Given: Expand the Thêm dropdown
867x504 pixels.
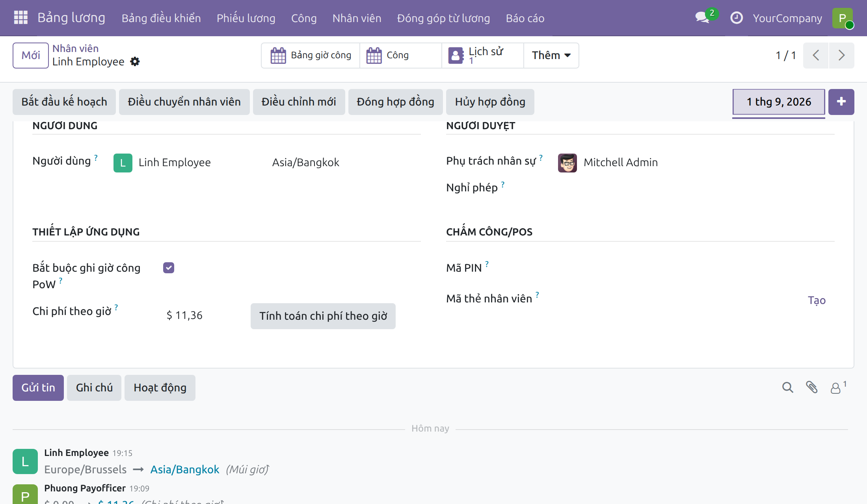Looking at the screenshot, I should tap(551, 56).
